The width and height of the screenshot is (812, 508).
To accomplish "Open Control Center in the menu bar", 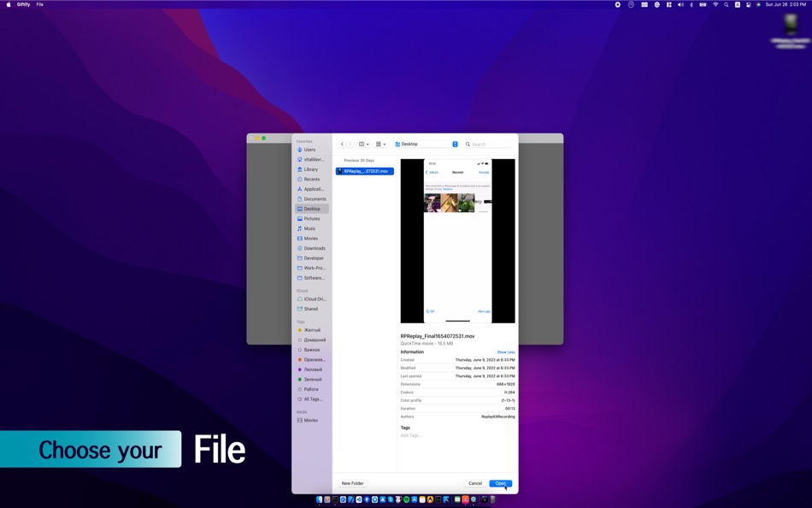I will coord(748,4).
